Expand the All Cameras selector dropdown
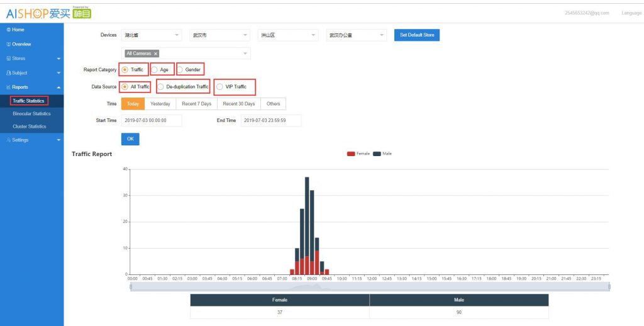This screenshot has height=326, width=644. (x=245, y=53)
